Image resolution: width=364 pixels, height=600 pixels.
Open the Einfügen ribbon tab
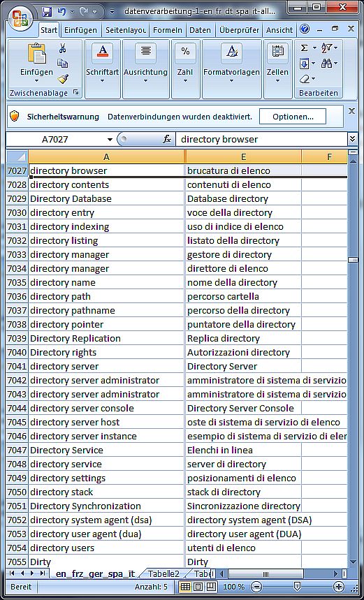80,30
